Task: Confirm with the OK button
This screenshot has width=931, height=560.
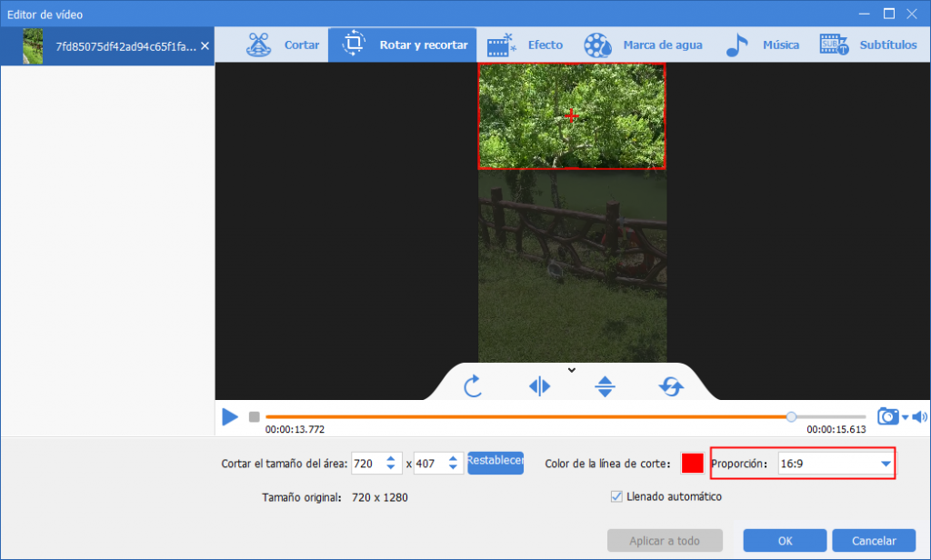Action: [785, 540]
